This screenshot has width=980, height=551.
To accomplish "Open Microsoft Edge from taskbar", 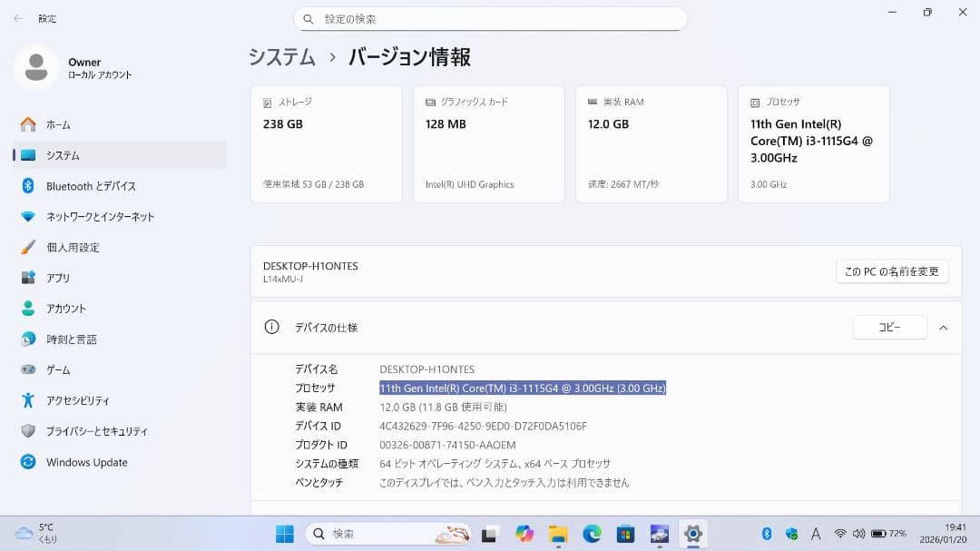I will point(591,534).
